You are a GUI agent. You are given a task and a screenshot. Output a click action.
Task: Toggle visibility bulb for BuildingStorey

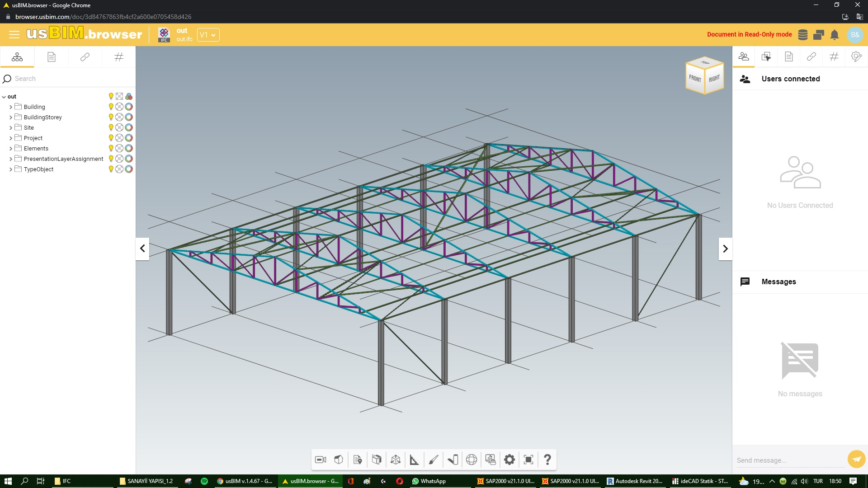[111, 117]
